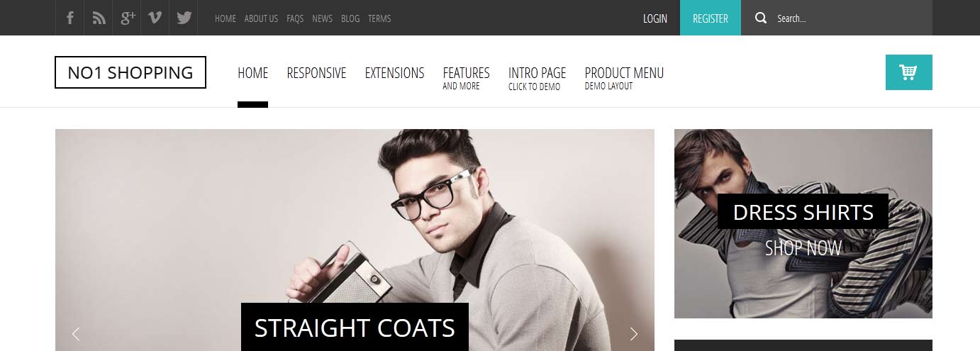Click the RSS feed icon

(99, 18)
